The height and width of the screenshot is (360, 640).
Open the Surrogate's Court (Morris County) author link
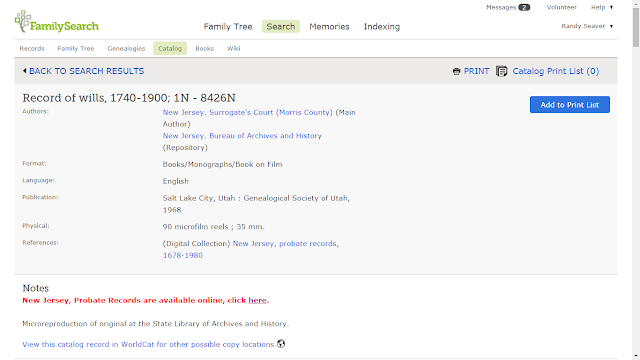coord(247,112)
